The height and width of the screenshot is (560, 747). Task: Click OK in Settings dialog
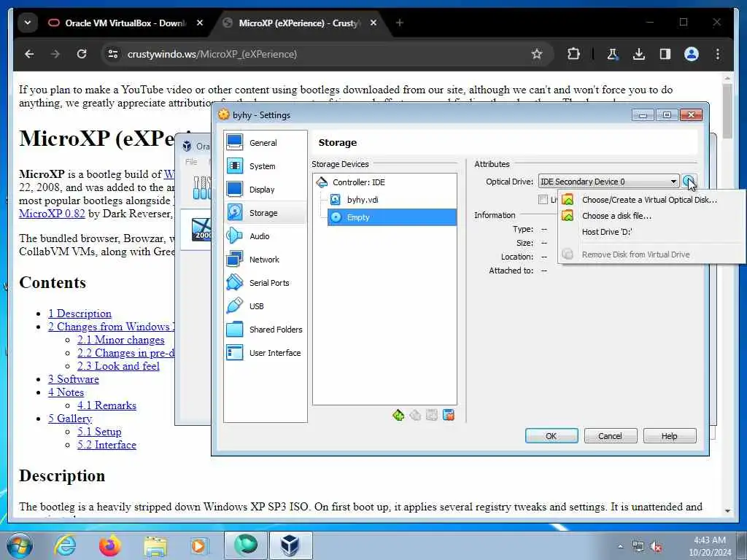551,436
